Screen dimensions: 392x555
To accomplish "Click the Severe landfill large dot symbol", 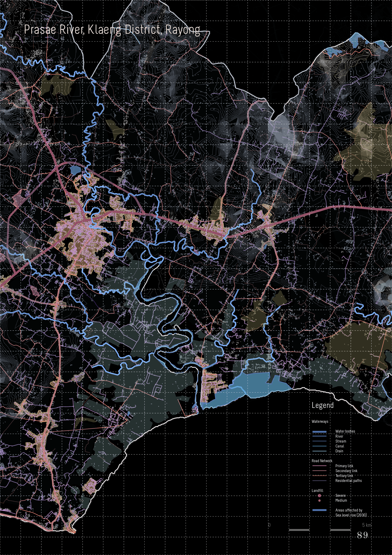I will pyautogui.click(x=319, y=496).
